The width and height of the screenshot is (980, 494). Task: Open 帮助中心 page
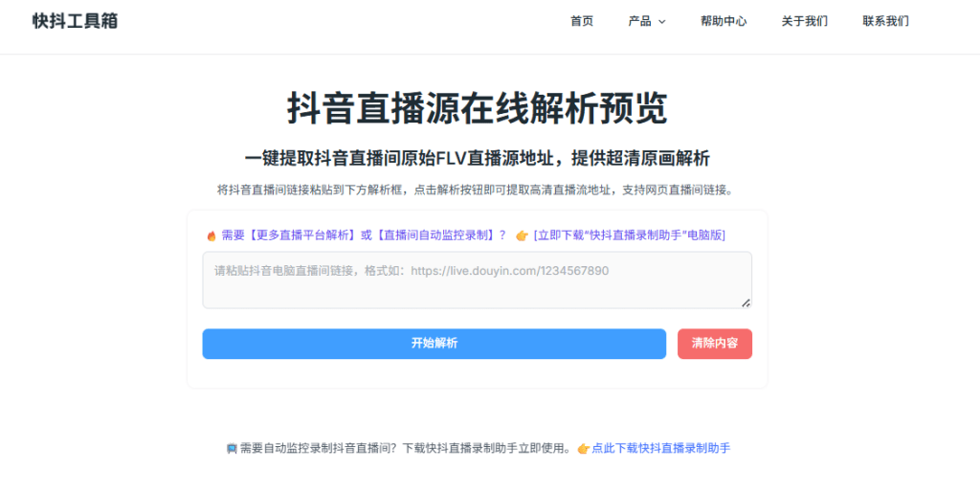pos(724,21)
